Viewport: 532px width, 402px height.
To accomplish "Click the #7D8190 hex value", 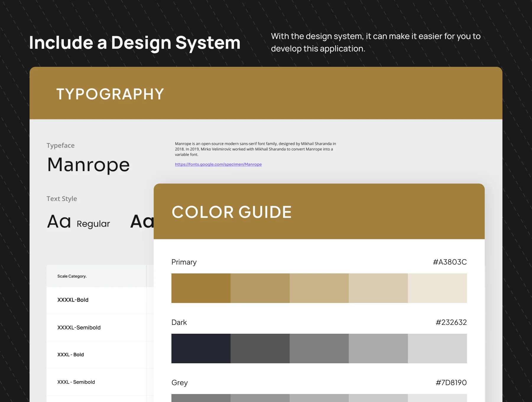I will point(451,382).
